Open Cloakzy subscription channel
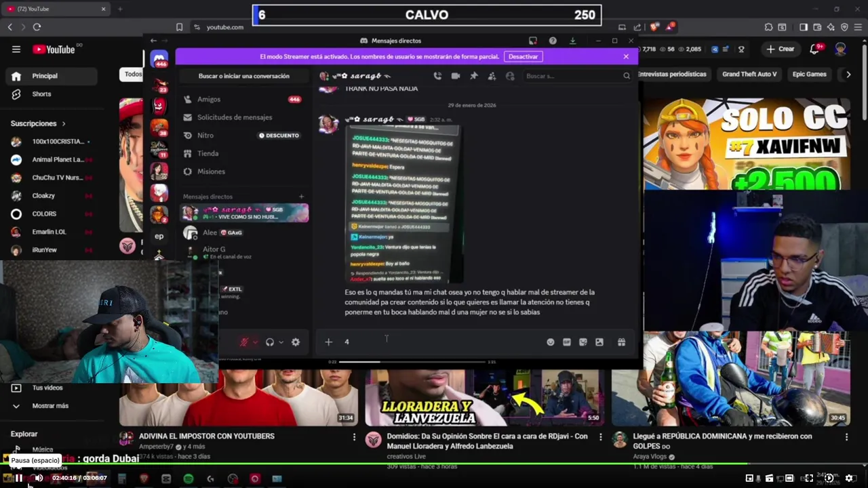The width and height of the screenshot is (868, 488). (51, 196)
